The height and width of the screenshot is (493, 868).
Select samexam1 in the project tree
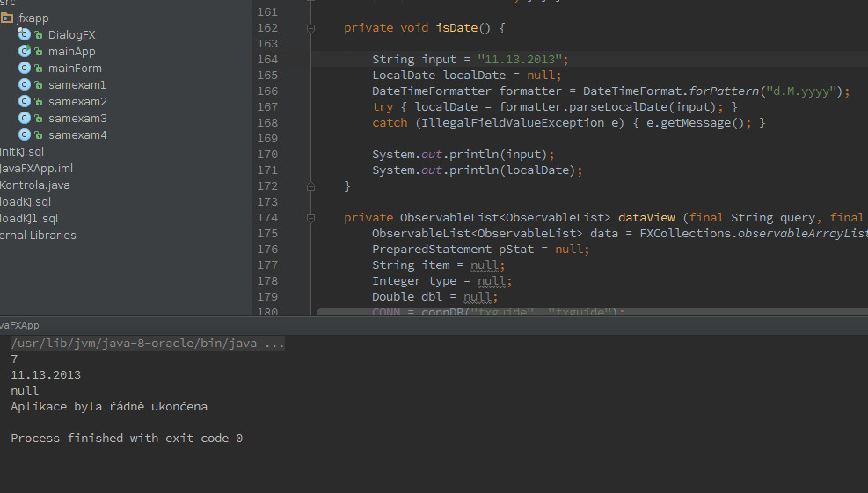tap(77, 84)
